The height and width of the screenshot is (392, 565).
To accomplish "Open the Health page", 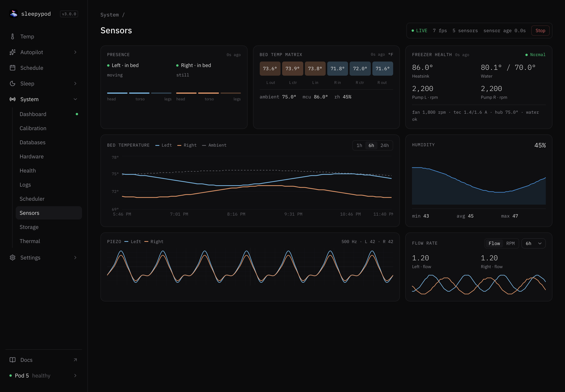I will click(x=49, y=171).
